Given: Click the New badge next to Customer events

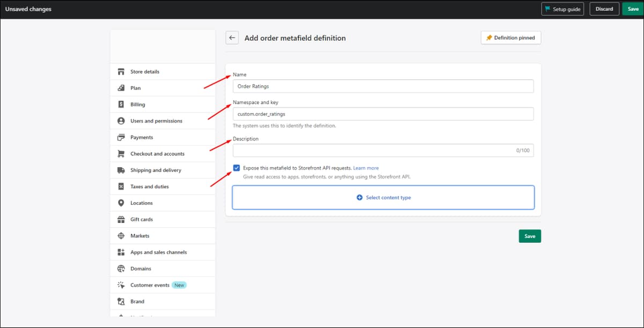Looking at the screenshot, I should click(x=179, y=285).
